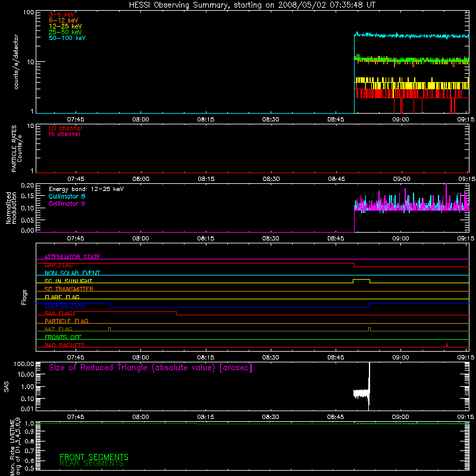Click the 0.20 value on modulation axis

tap(27, 186)
